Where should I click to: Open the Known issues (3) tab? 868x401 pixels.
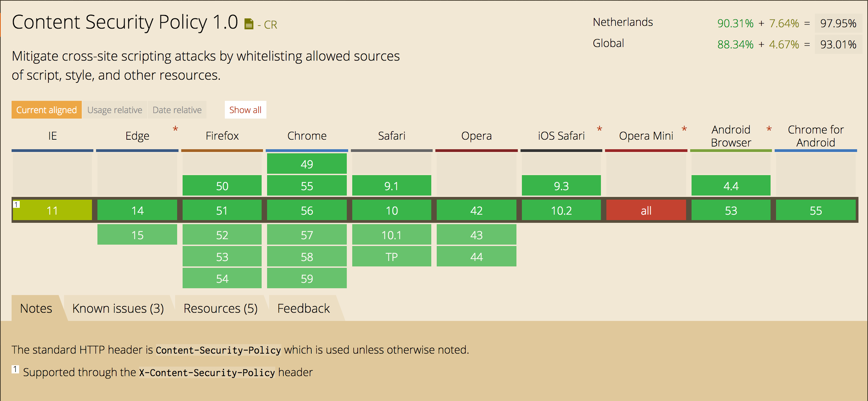118,308
